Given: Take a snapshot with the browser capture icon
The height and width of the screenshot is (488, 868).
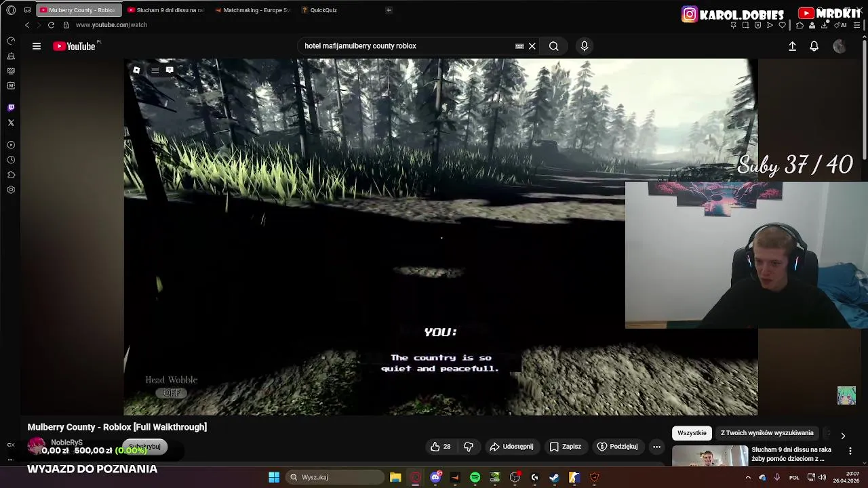Looking at the screenshot, I should click(745, 25).
